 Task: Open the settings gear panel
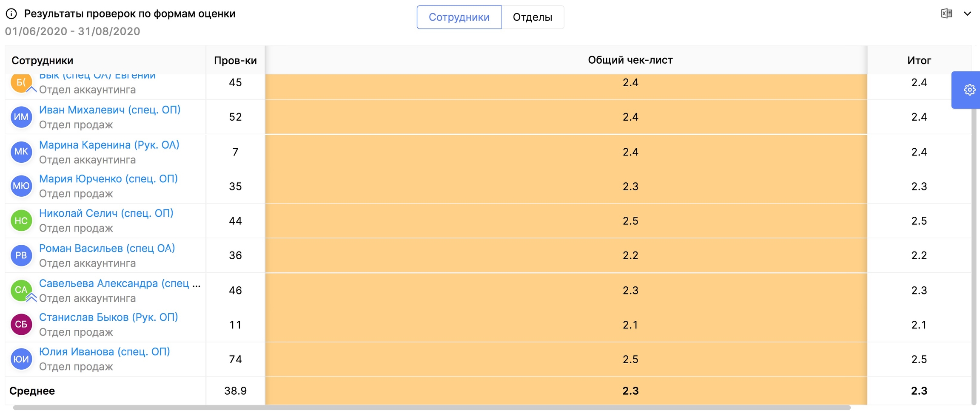(x=969, y=90)
